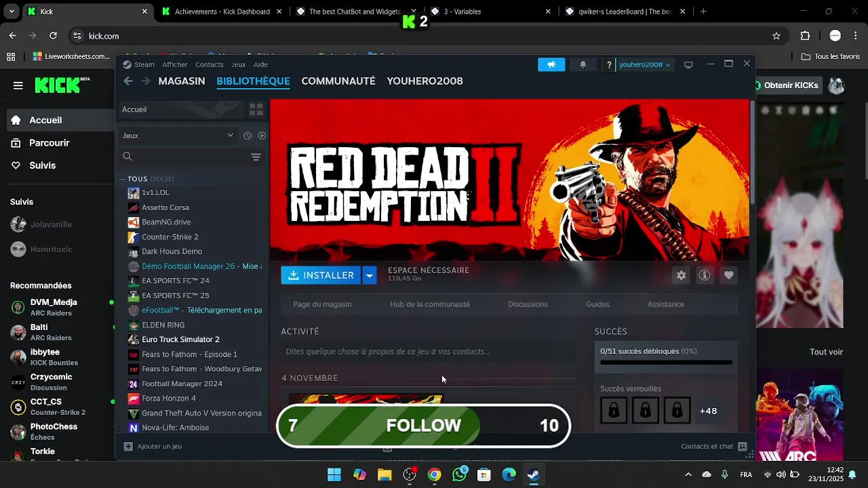Open the Afficher menu
Viewport: 868px width, 488px height.
coord(175,64)
